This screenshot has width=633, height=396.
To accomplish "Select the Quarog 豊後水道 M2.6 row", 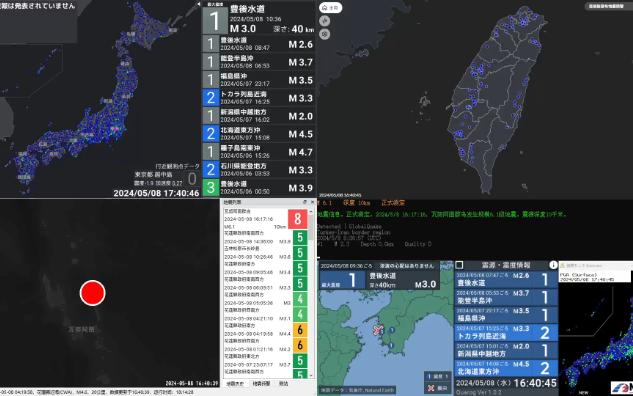I will [506, 279].
